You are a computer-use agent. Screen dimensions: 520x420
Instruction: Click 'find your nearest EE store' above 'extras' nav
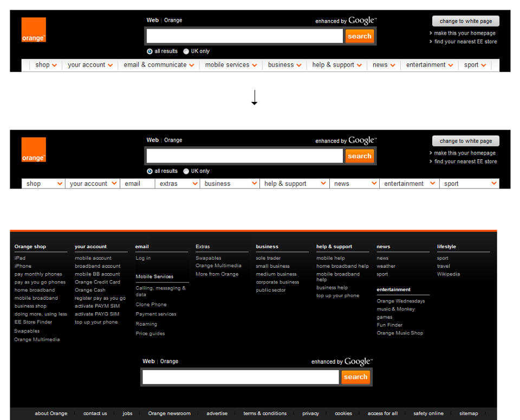pos(466,161)
